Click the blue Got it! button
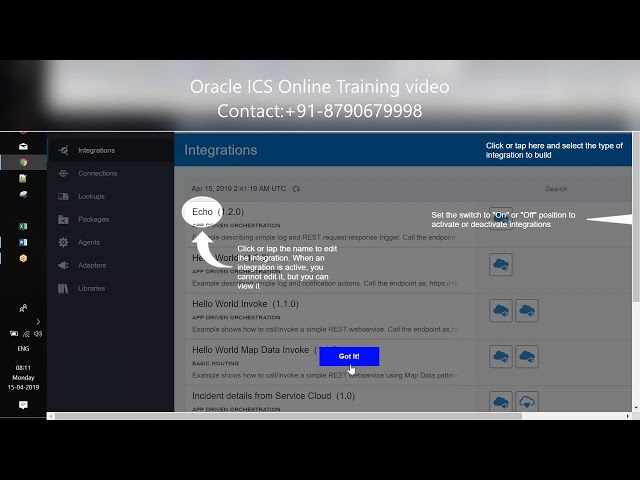This screenshot has width=640, height=480. click(349, 356)
